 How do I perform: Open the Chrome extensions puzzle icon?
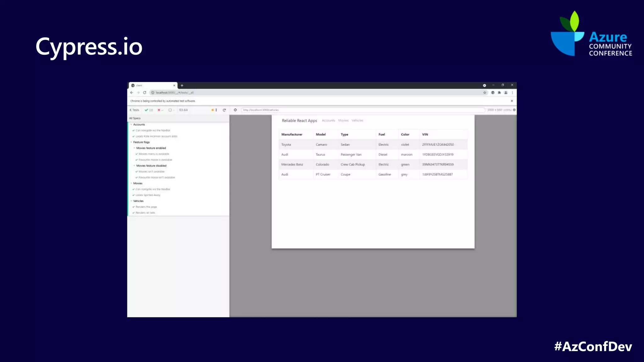499,93
